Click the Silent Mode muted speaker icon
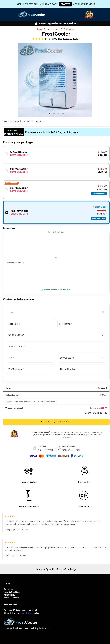Screen dimensions: 110x644 click(x=84, y=495)
